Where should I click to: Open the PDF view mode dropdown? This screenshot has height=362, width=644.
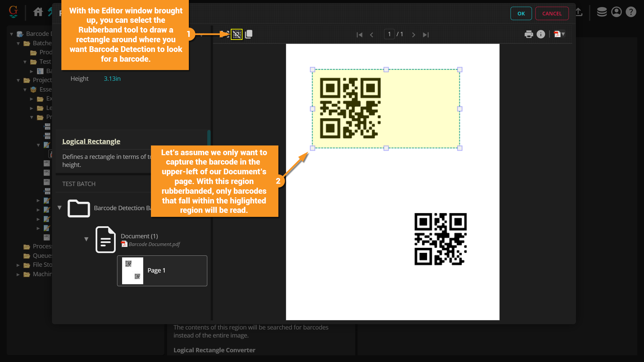[559, 34]
